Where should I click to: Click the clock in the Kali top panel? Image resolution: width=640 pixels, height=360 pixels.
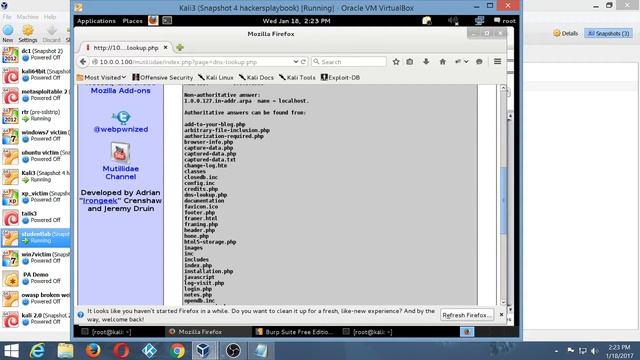click(296, 20)
